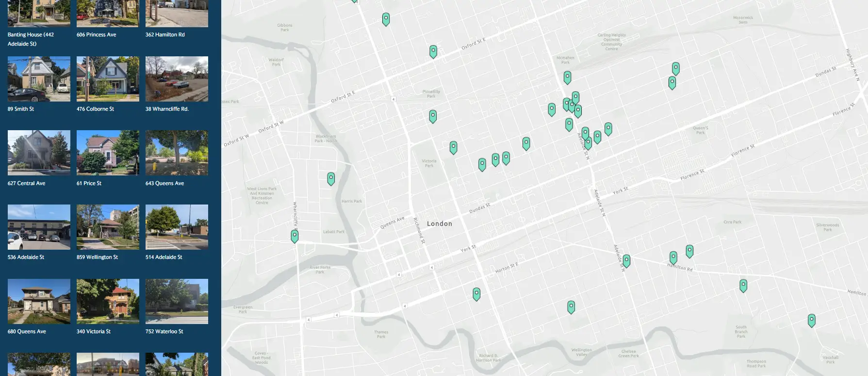The image size is (868, 376).
Task: Select the 752 Waterloo St photo
Action: click(x=177, y=301)
